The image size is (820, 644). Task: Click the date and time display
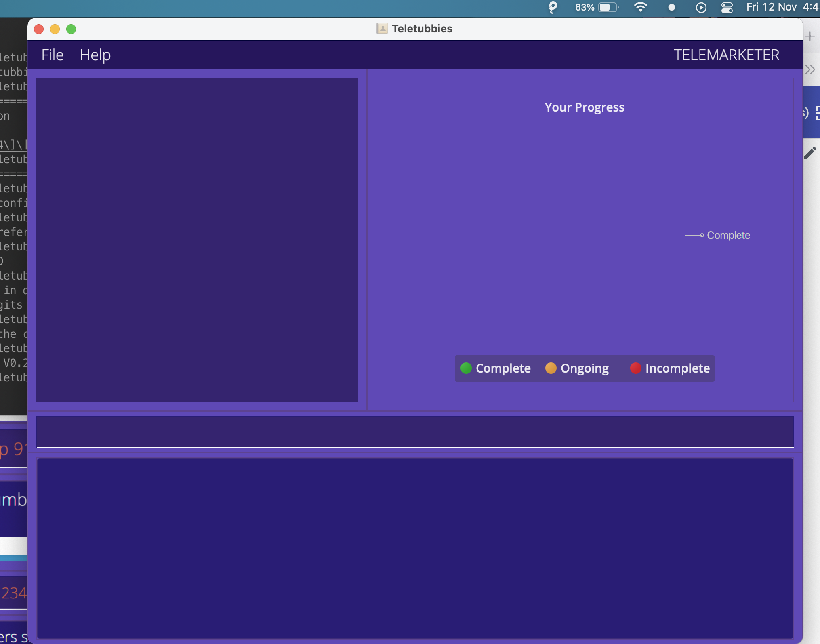click(x=782, y=7)
